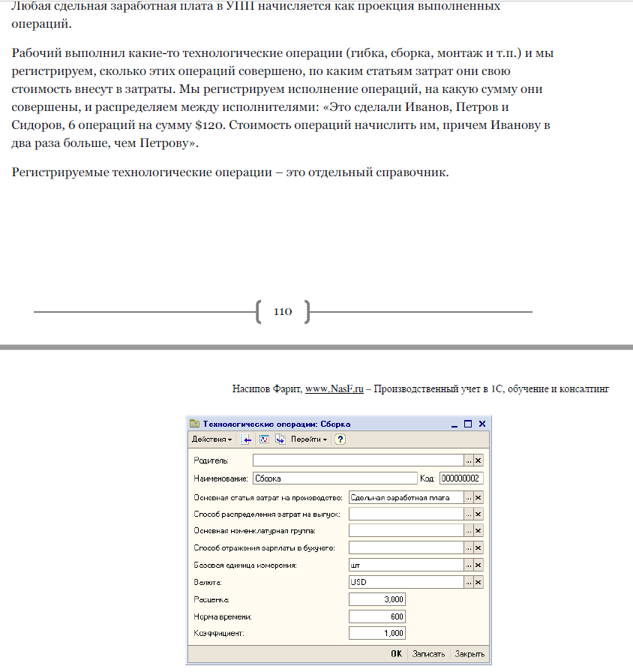
Task: Open the Перейти dropdown menu
Action: point(309,439)
